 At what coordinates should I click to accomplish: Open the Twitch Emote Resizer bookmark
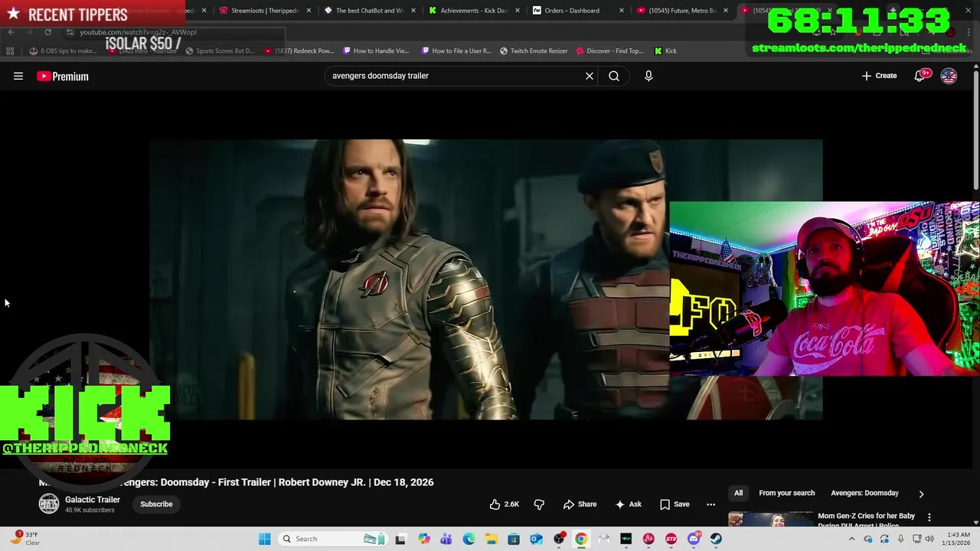[534, 51]
